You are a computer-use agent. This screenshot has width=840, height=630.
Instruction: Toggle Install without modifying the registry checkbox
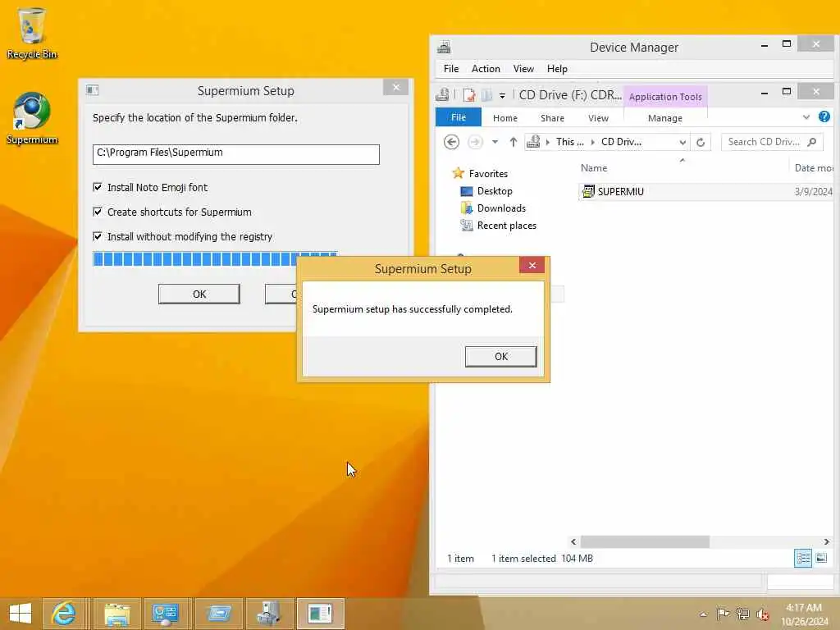[x=98, y=236]
